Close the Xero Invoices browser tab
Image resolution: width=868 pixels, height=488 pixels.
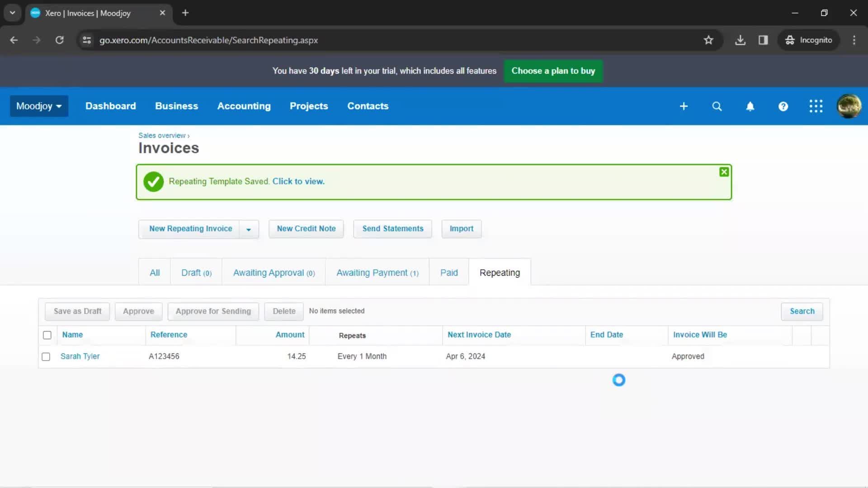(x=162, y=13)
